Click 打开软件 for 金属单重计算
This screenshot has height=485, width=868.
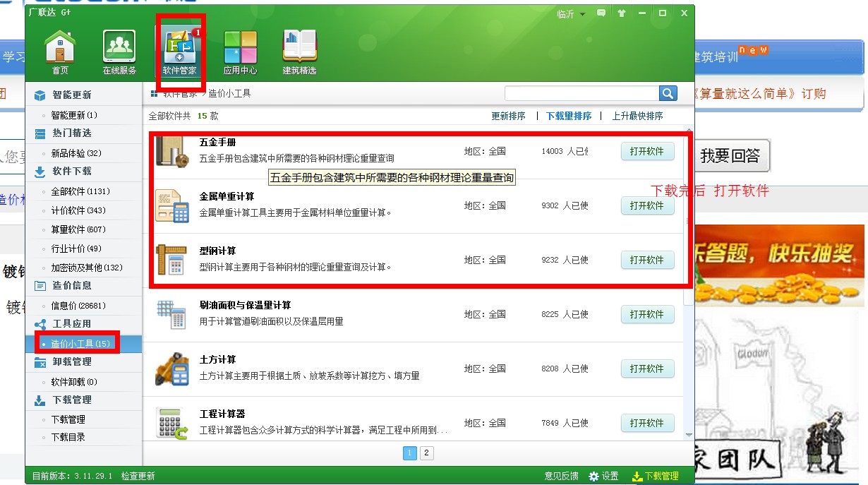[x=647, y=205]
